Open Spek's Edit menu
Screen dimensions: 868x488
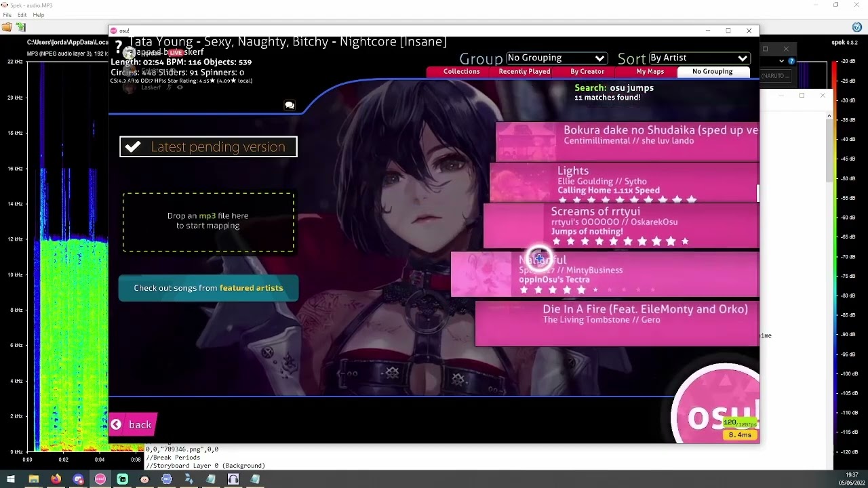(22, 15)
